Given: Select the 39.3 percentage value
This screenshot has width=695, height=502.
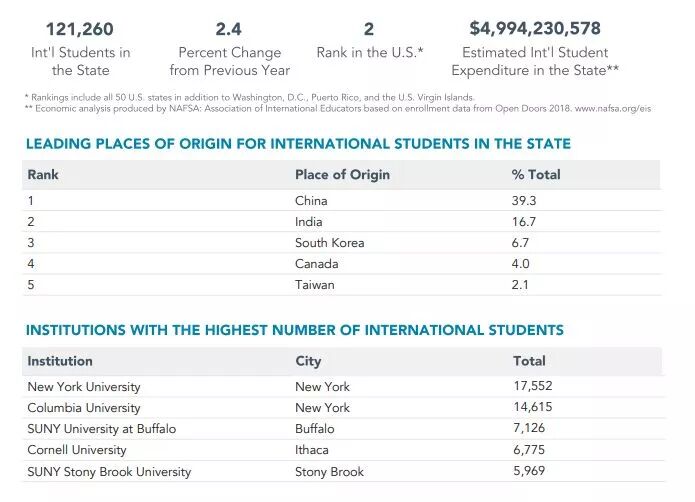Looking at the screenshot, I should tap(524, 201).
